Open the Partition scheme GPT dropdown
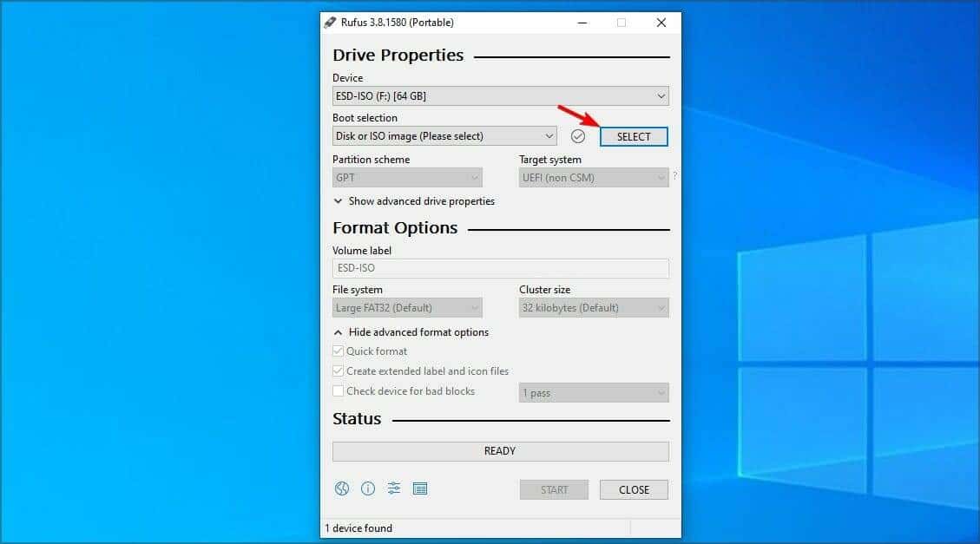Image resolution: width=980 pixels, height=544 pixels. pyautogui.click(x=407, y=178)
